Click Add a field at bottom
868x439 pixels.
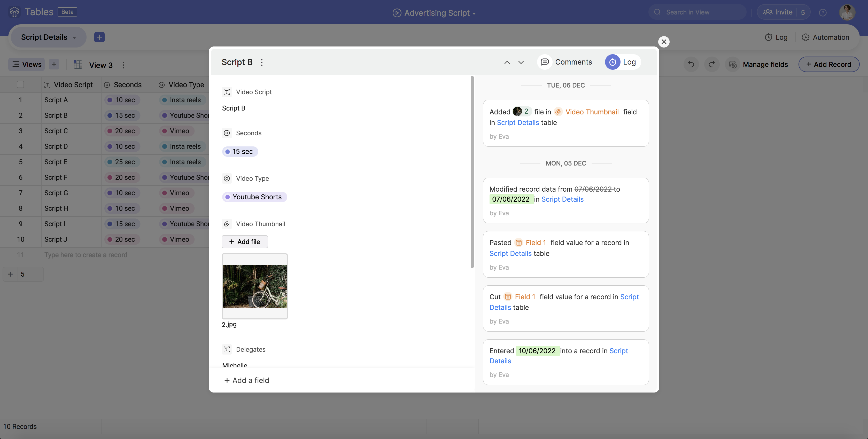coord(247,380)
